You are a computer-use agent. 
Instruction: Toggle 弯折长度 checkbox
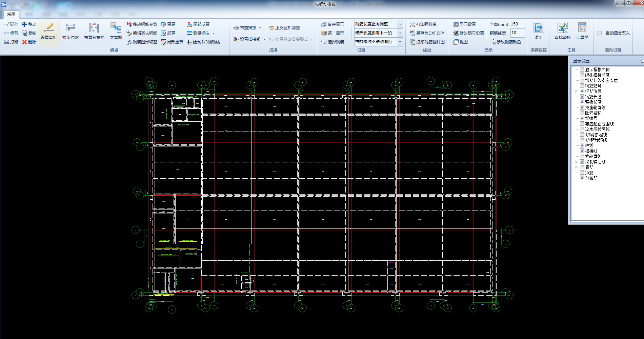(582, 102)
